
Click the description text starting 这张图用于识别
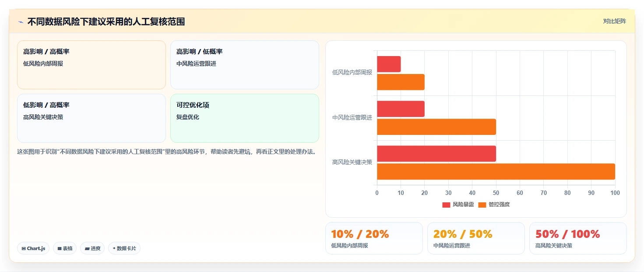(166, 152)
